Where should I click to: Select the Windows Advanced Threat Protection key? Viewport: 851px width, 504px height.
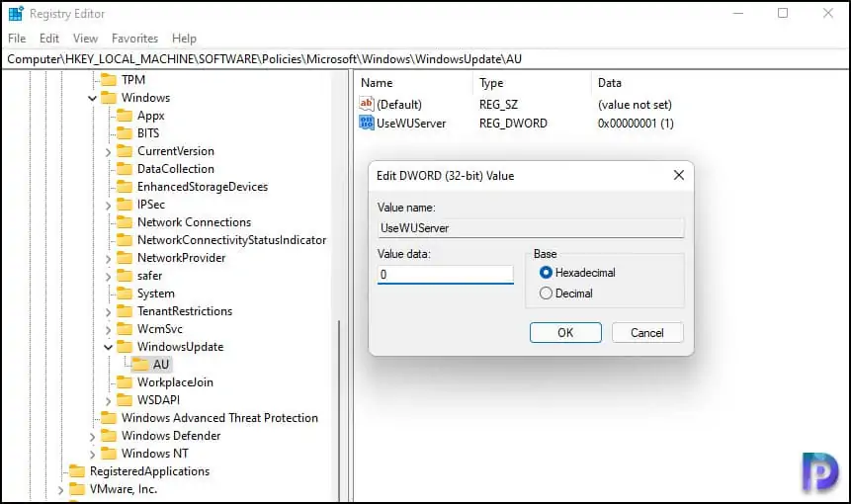click(219, 418)
